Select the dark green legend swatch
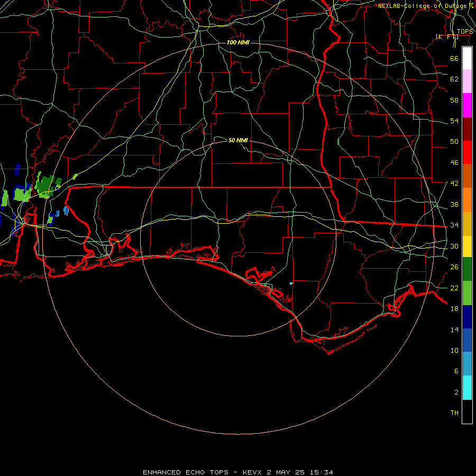Image resolution: width=476 pixels, height=476 pixels. click(x=467, y=269)
